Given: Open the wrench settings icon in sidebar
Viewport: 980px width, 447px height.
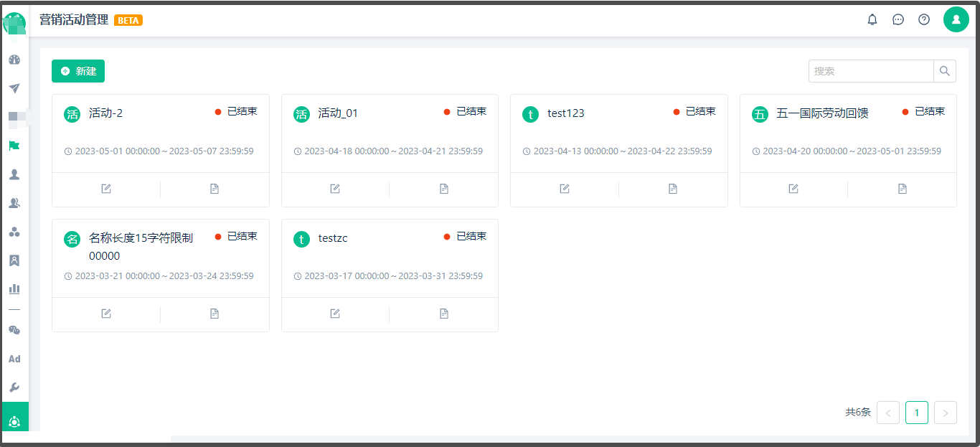Looking at the screenshot, I should pos(14,387).
